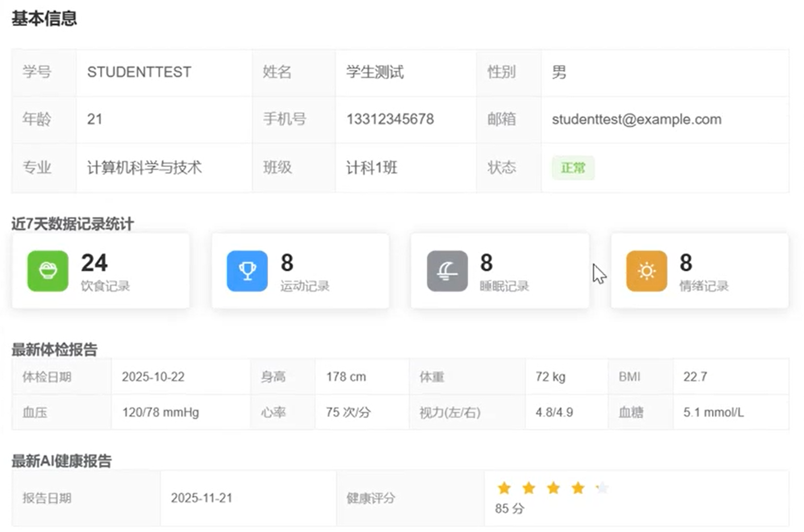Select the unfilled fifth rating star
This screenshot has height=532, width=804.
click(602, 488)
